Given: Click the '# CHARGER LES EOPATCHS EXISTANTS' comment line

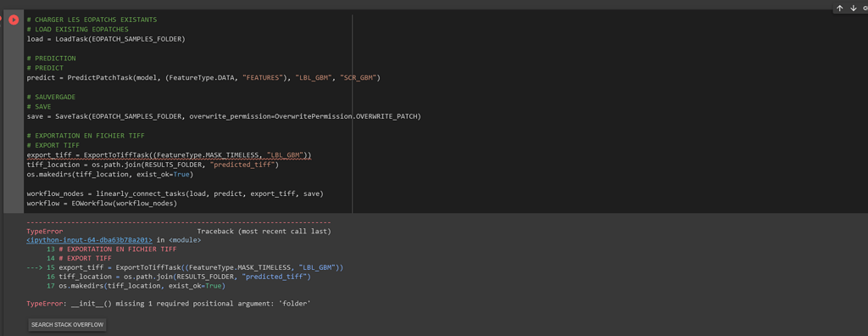Looking at the screenshot, I should (92, 20).
